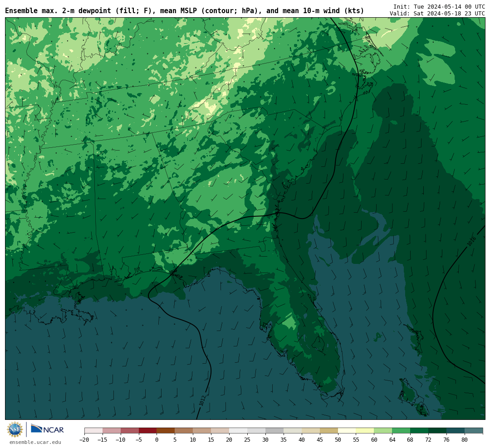Click the 1012 contour label
Screen dimensions: 490x448
point(202,401)
